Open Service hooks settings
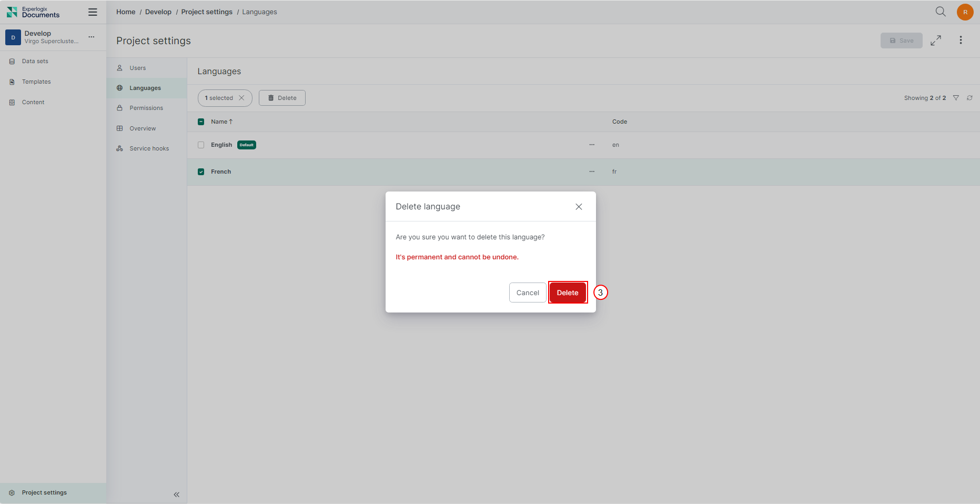Viewport: 980px width, 504px height. pyautogui.click(x=149, y=149)
